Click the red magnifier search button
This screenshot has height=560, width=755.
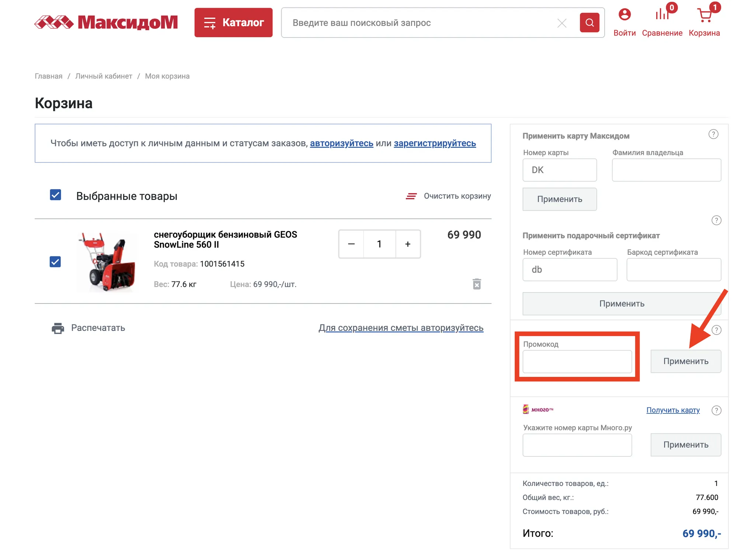(x=589, y=23)
